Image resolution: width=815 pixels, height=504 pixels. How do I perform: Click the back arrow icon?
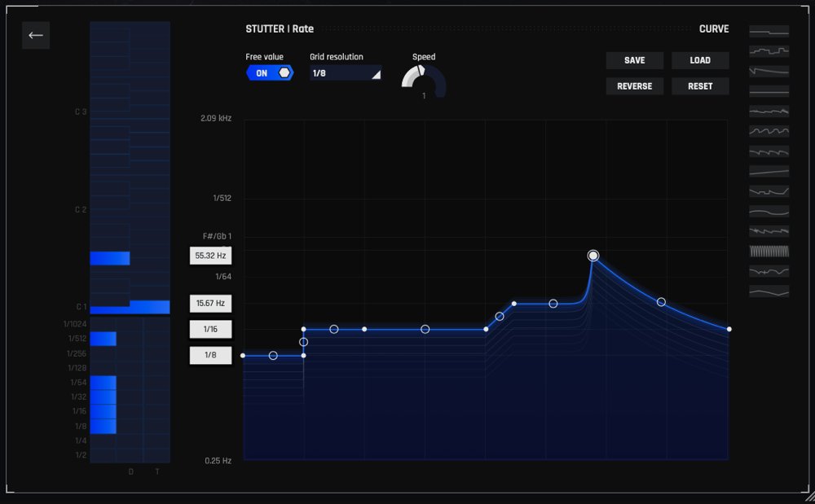click(x=36, y=36)
